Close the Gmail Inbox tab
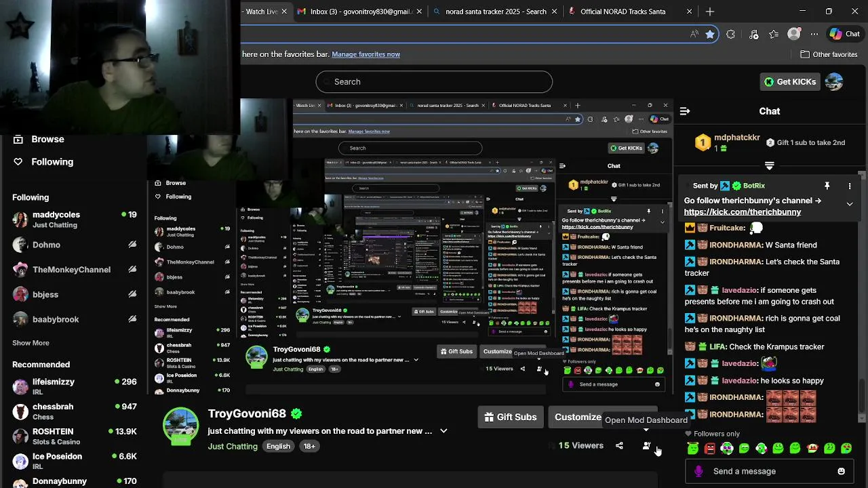 click(x=420, y=12)
